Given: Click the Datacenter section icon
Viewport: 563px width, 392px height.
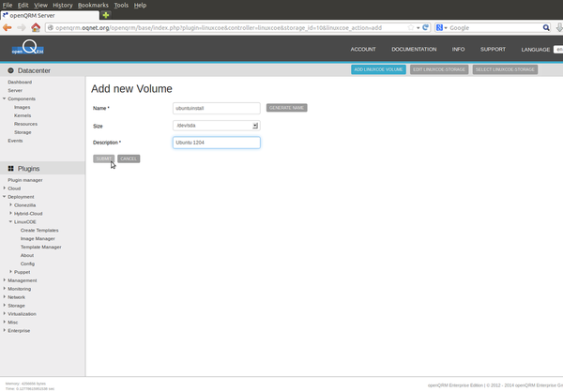Looking at the screenshot, I should pyautogui.click(x=10, y=70).
